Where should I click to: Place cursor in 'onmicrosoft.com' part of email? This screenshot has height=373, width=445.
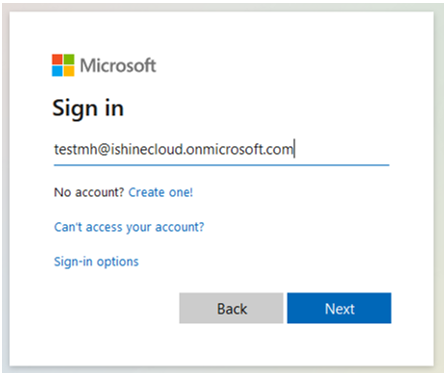coord(239,149)
